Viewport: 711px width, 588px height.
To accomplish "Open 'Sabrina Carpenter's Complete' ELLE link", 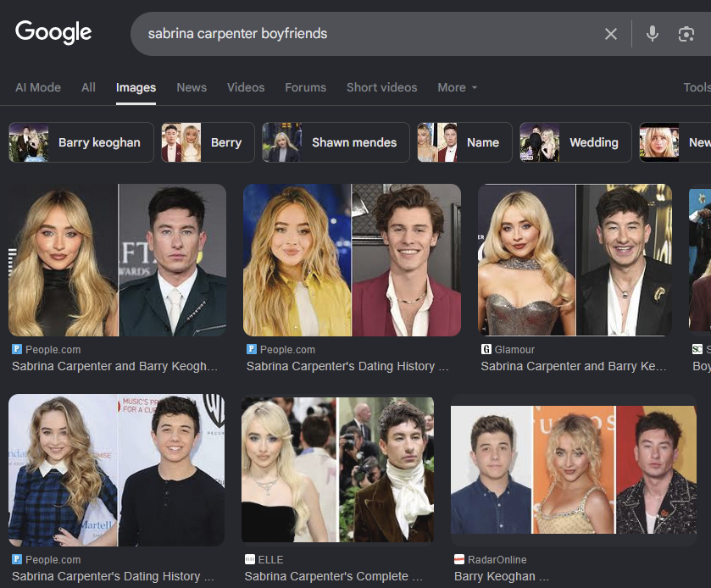I will coord(333,576).
